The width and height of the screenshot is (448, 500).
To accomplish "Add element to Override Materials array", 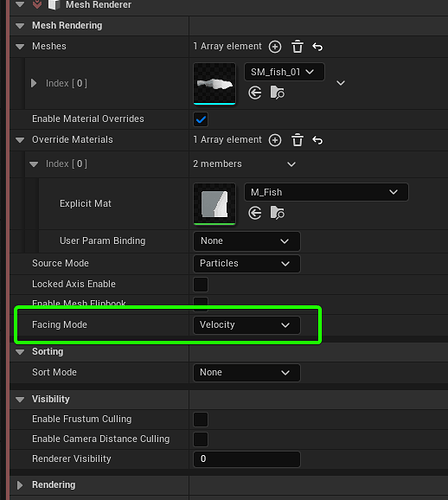I will tap(275, 140).
